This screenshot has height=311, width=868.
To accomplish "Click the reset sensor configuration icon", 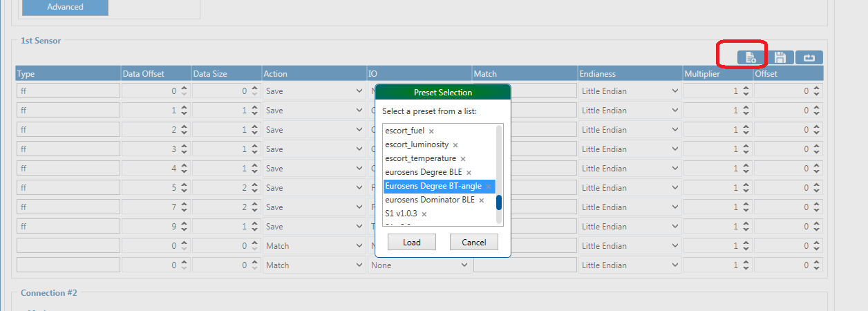I will [809, 58].
